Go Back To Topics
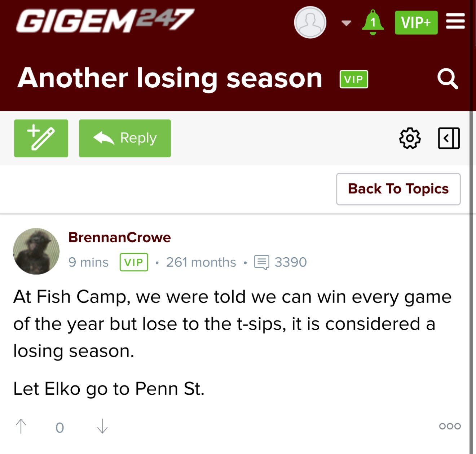476x454 pixels. pos(398,189)
